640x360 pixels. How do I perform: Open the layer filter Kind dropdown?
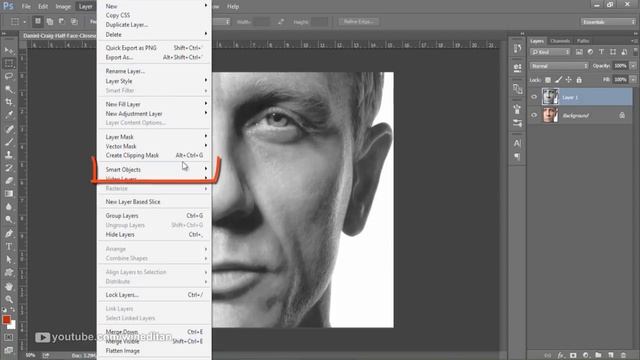tap(550, 52)
